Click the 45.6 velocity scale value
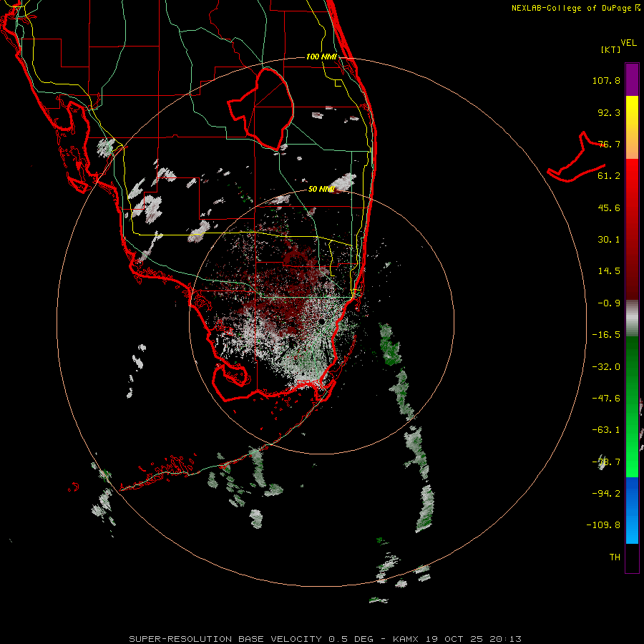644x644 pixels. coord(609,208)
